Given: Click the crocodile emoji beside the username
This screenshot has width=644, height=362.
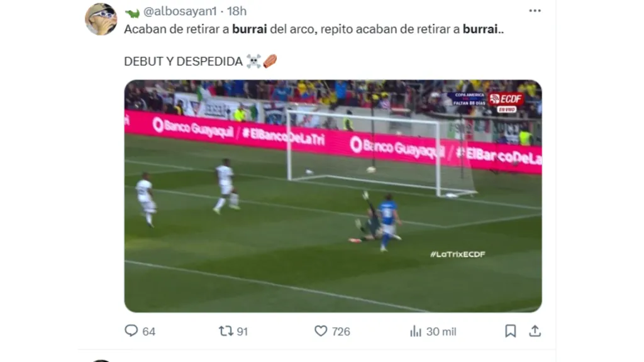Looking at the screenshot, I should pyautogui.click(x=132, y=13).
